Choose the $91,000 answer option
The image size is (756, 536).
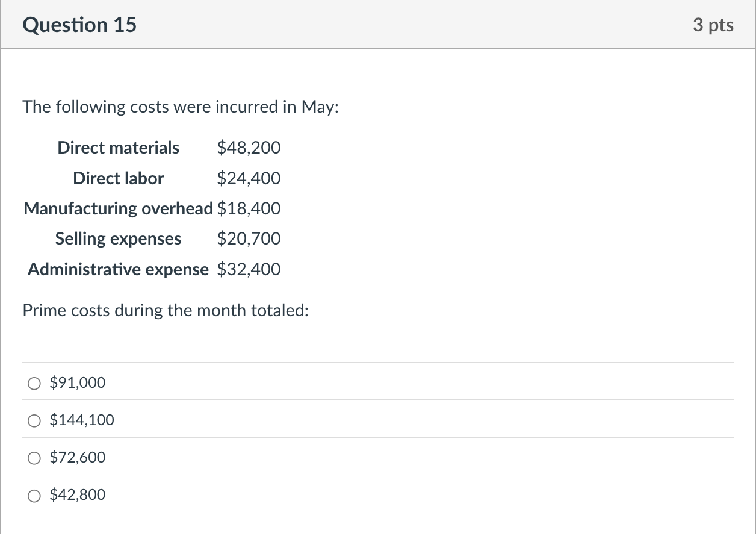(77, 383)
